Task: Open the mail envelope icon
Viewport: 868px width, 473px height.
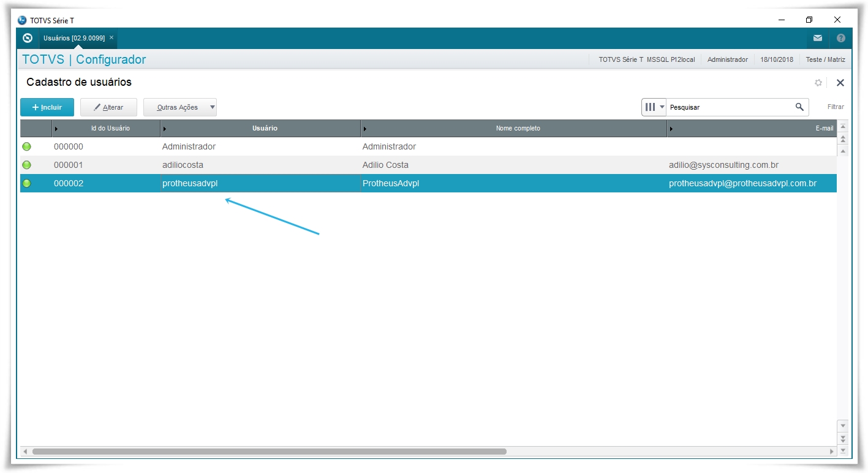Action: coord(818,38)
